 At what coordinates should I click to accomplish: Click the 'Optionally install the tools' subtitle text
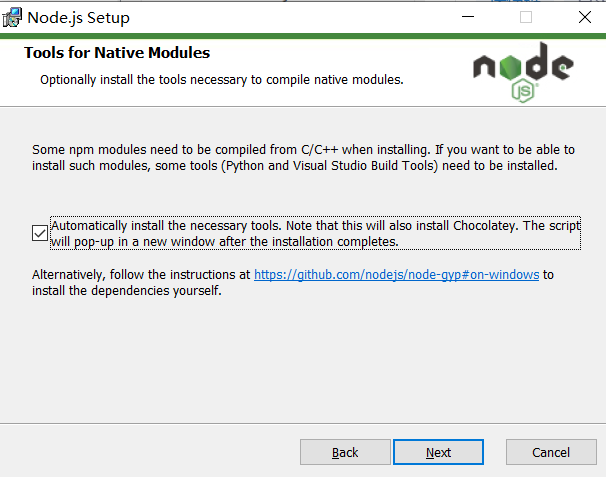coord(222,80)
